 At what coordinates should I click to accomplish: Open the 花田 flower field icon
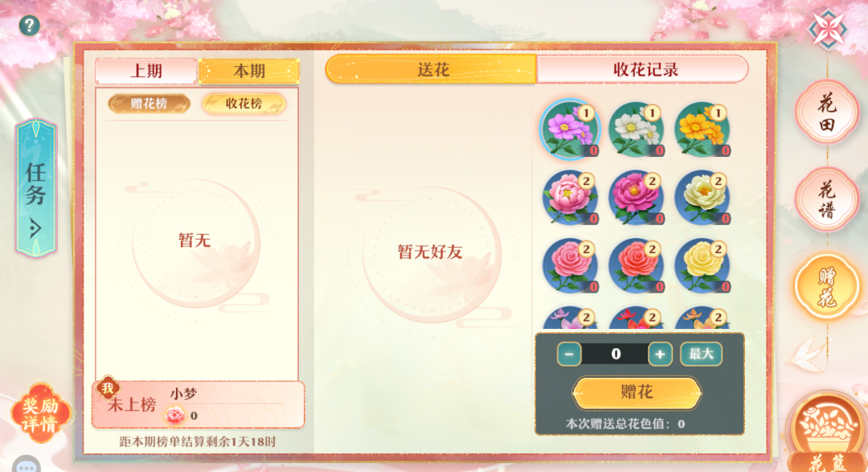(x=827, y=113)
